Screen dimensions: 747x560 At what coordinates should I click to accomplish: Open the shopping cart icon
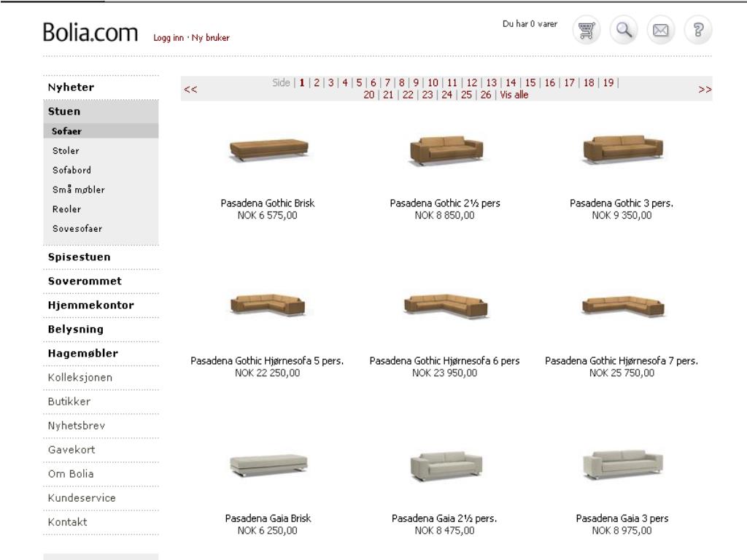(586, 30)
